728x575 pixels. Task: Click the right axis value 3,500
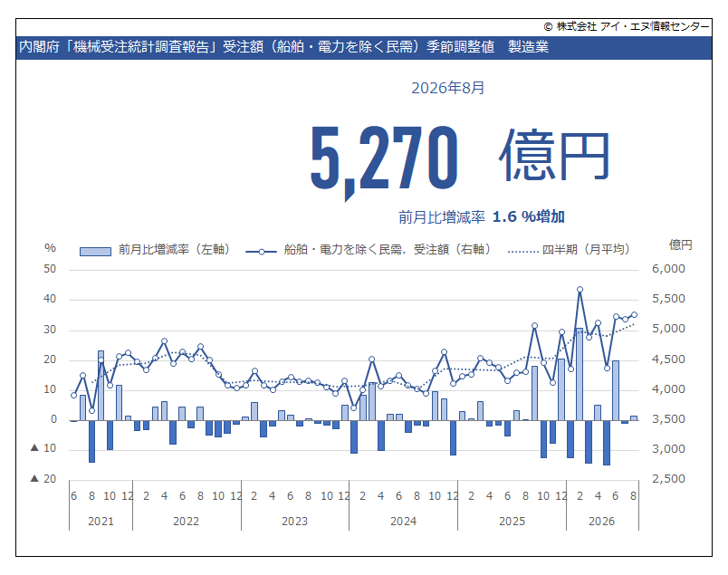pos(668,419)
